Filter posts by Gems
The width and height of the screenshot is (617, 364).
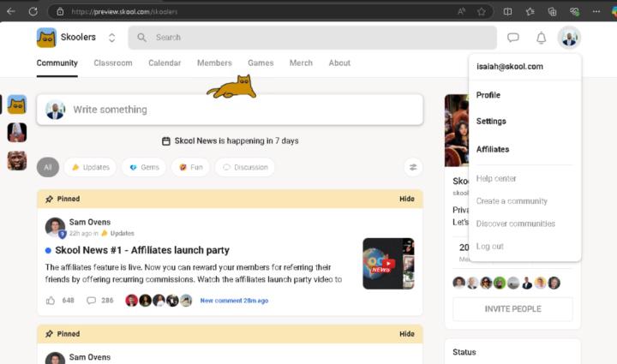[x=144, y=167]
